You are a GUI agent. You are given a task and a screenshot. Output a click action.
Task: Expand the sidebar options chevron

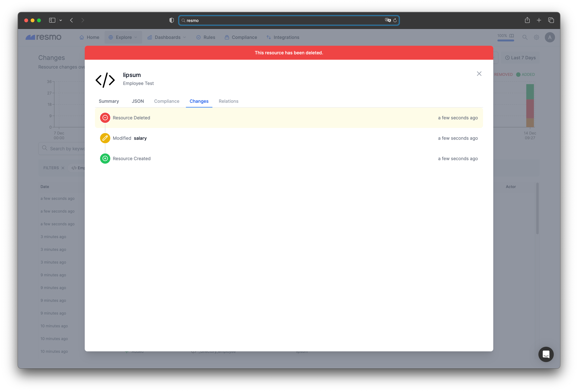(x=61, y=20)
